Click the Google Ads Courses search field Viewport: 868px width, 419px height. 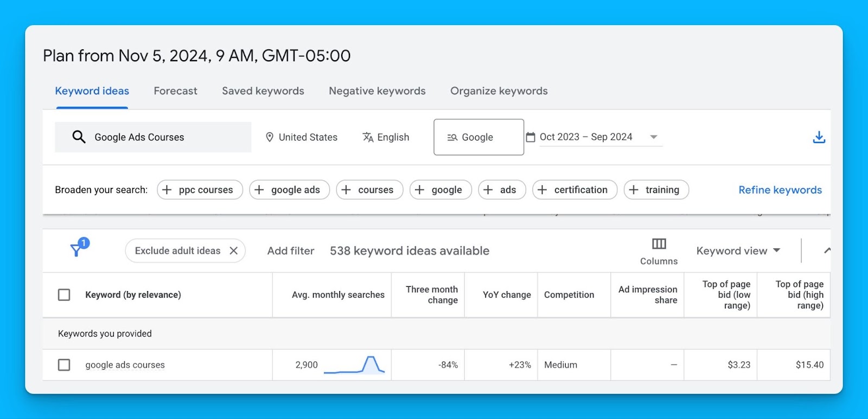[x=153, y=137]
